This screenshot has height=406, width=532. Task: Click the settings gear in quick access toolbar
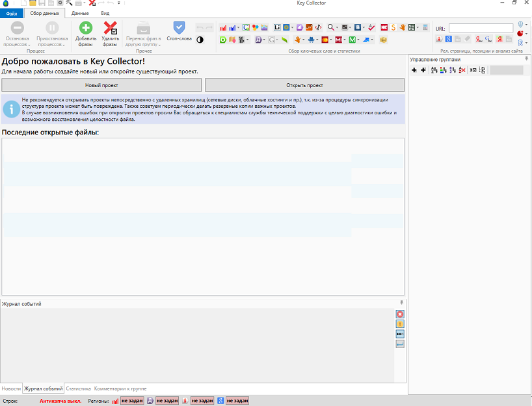coord(60,3)
